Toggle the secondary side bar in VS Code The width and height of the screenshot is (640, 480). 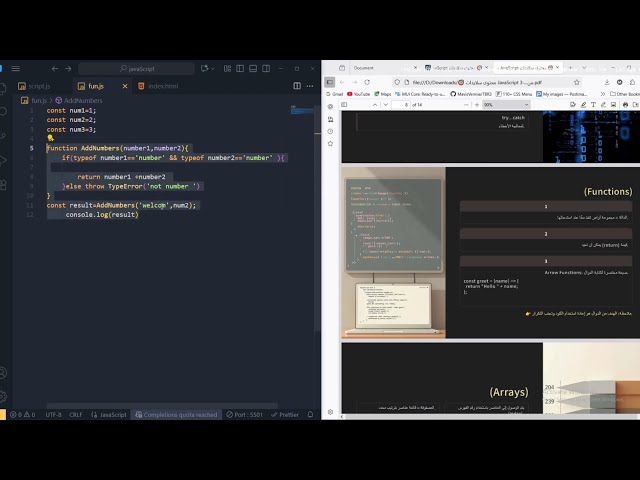click(266, 69)
